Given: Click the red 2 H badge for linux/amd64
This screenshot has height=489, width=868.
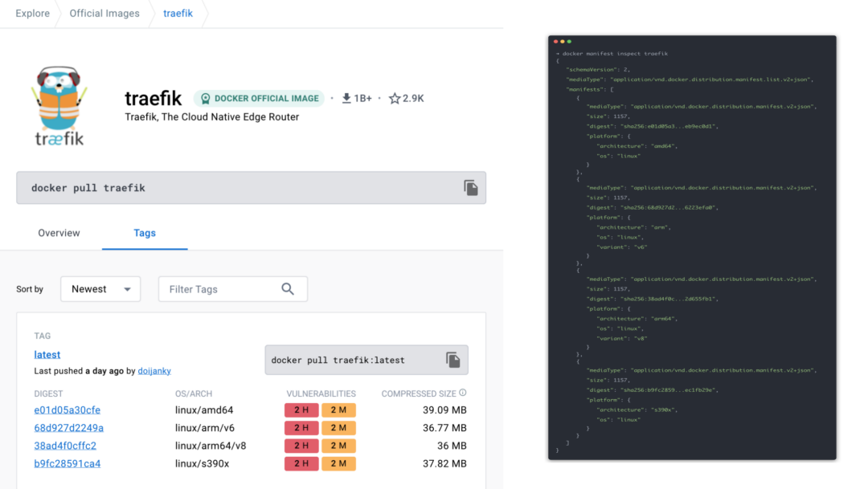Looking at the screenshot, I should 301,410.
